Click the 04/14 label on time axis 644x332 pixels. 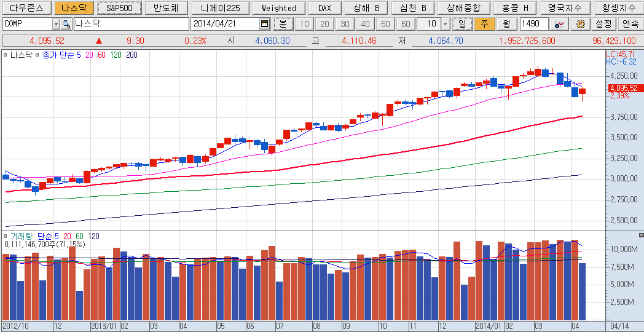point(619,326)
